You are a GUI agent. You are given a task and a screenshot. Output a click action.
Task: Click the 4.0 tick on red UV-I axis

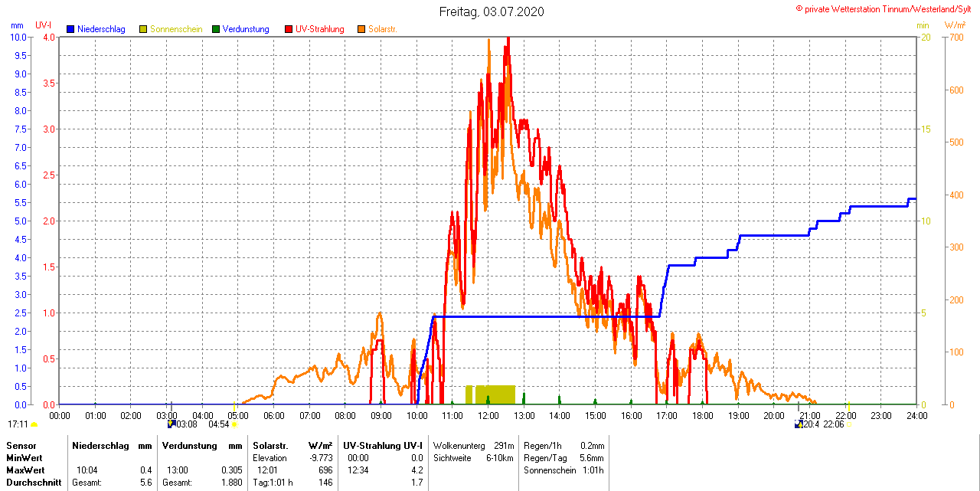coord(49,37)
